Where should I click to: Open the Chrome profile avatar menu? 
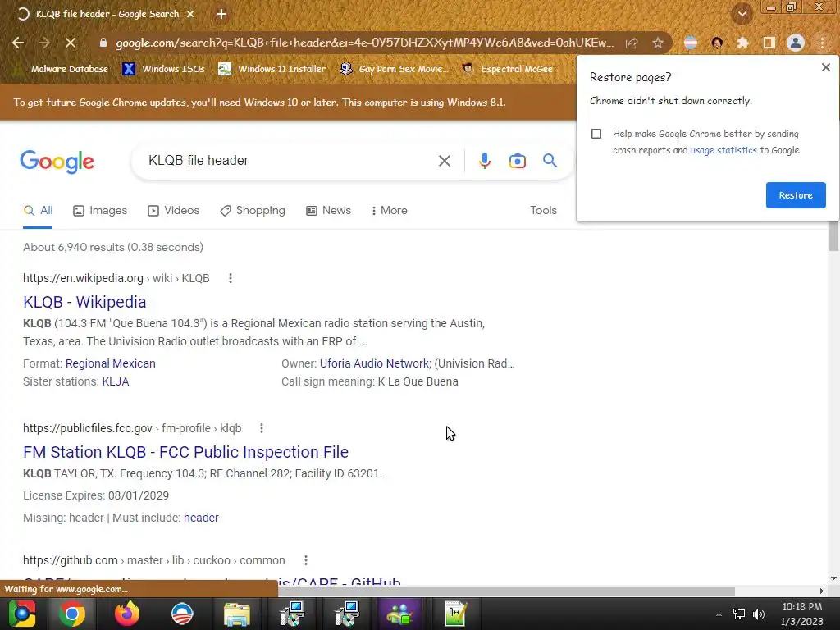click(x=796, y=43)
